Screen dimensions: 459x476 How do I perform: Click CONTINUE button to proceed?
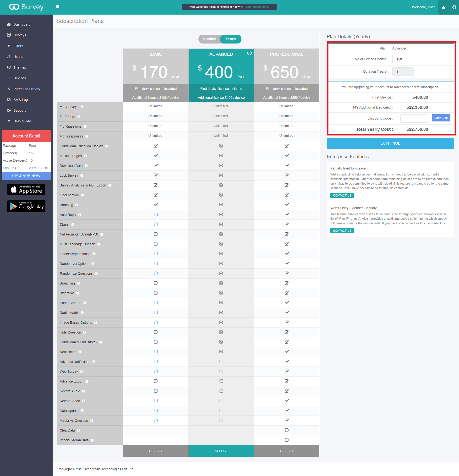[390, 143]
